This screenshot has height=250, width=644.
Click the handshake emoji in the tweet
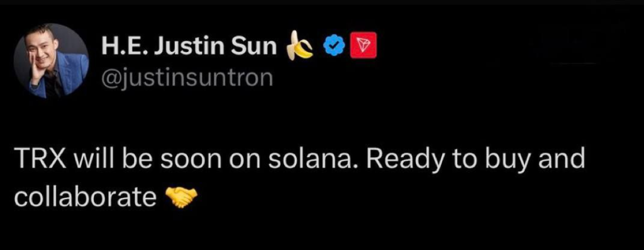[180, 197]
